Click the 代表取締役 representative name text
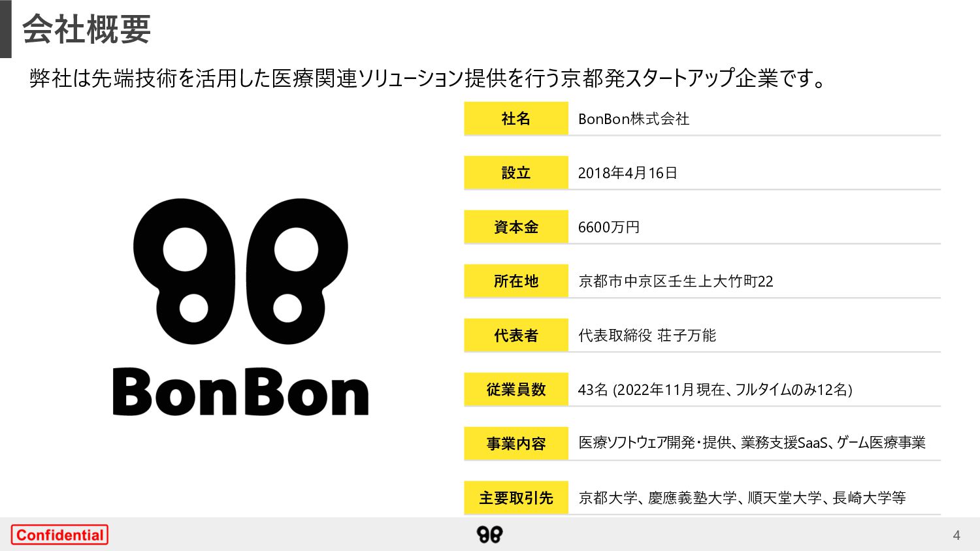This screenshot has width=980, height=551. tap(647, 336)
